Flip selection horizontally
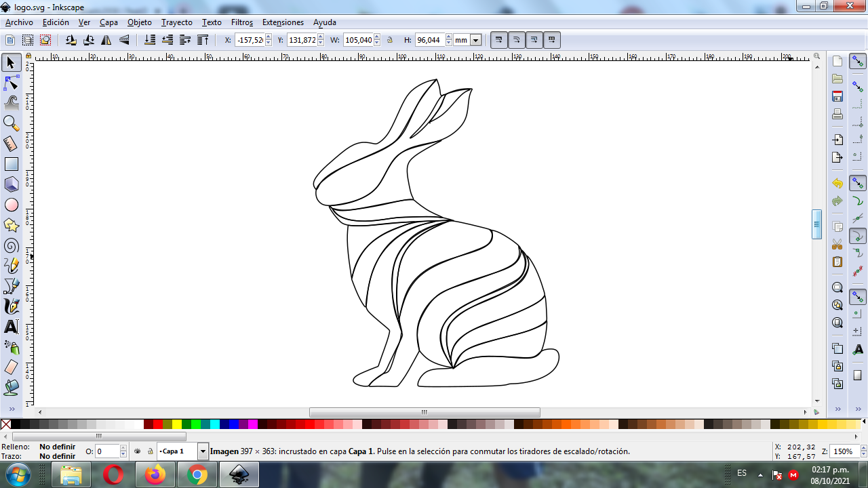This screenshot has height=488, width=868. point(106,40)
